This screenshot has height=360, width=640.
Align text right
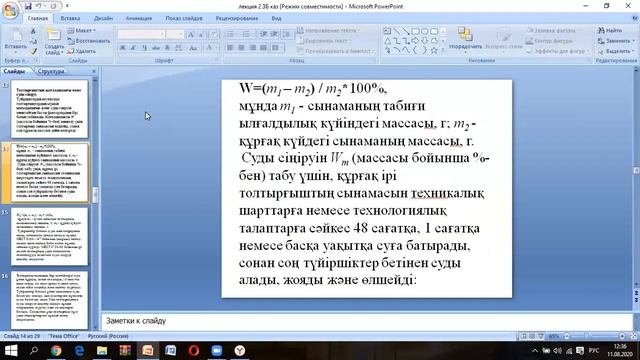[252, 48]
